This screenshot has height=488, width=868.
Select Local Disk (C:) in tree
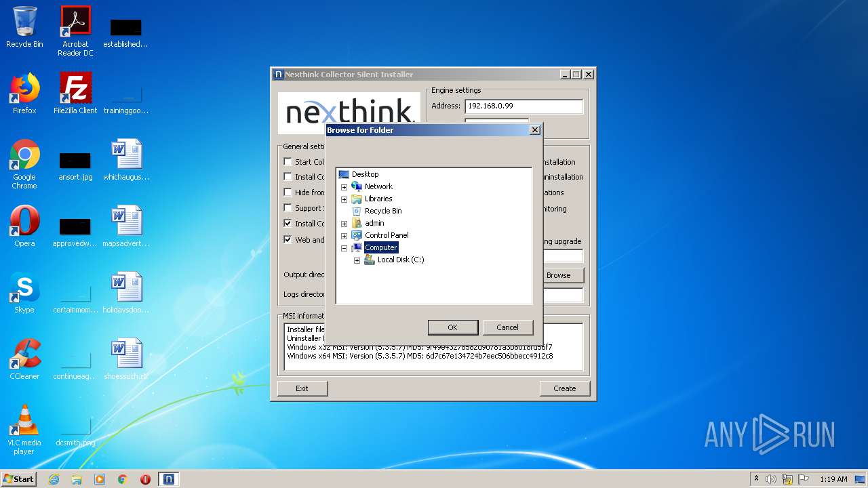coord(401,260)
